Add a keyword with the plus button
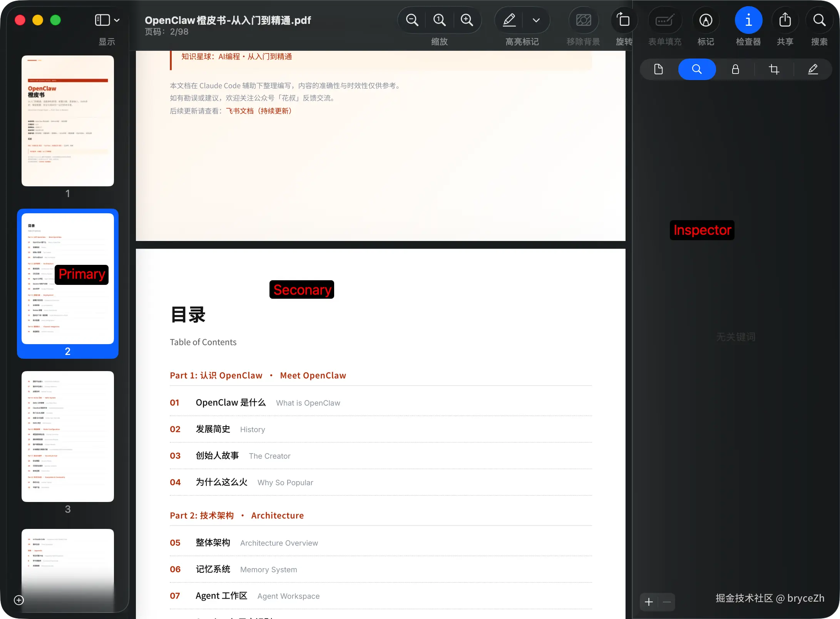The image size is (840, 619). click(x=649, y=602)
